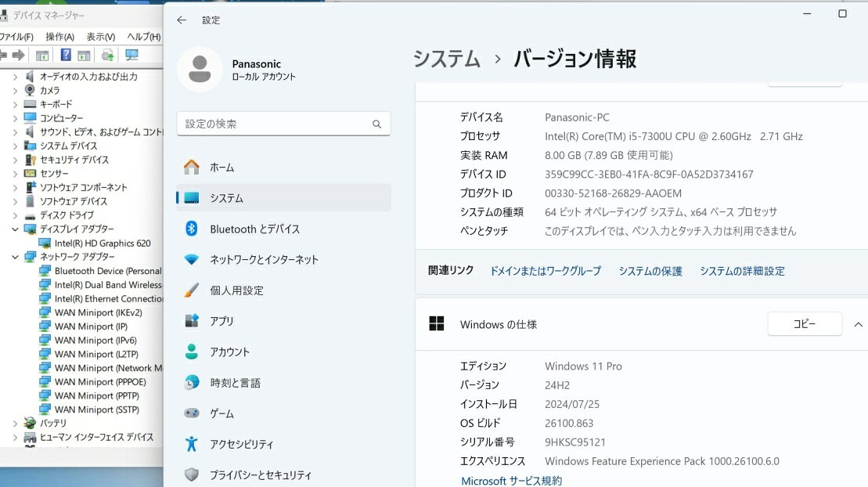
Task: Click the back arrow in Settings window
Action: click(x=182, y=20)
